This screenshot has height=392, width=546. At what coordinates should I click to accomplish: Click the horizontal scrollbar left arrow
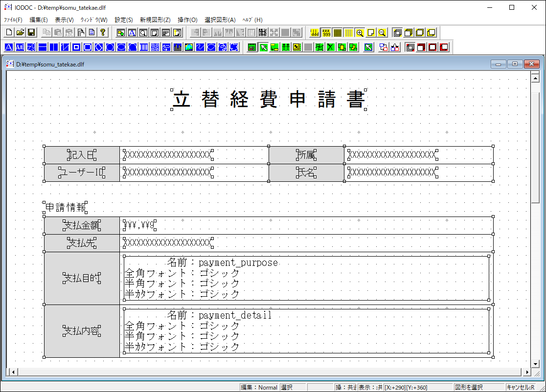coord(13,372)
